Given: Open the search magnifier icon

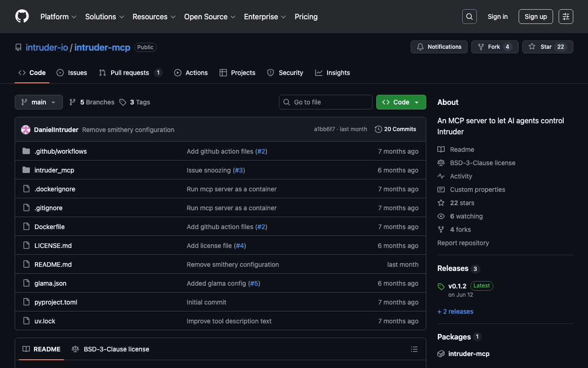Looking at the screenshot, I should [469, 17].
